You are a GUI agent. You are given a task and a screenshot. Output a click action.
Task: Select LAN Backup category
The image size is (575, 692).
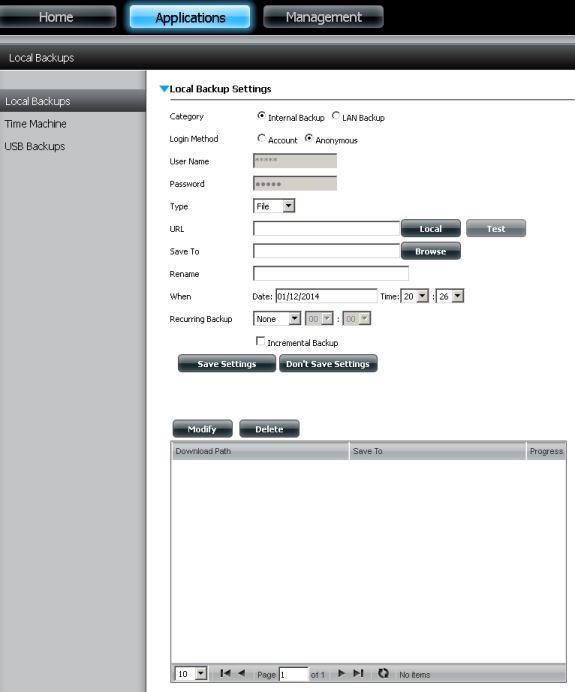[x=336, y=116]
